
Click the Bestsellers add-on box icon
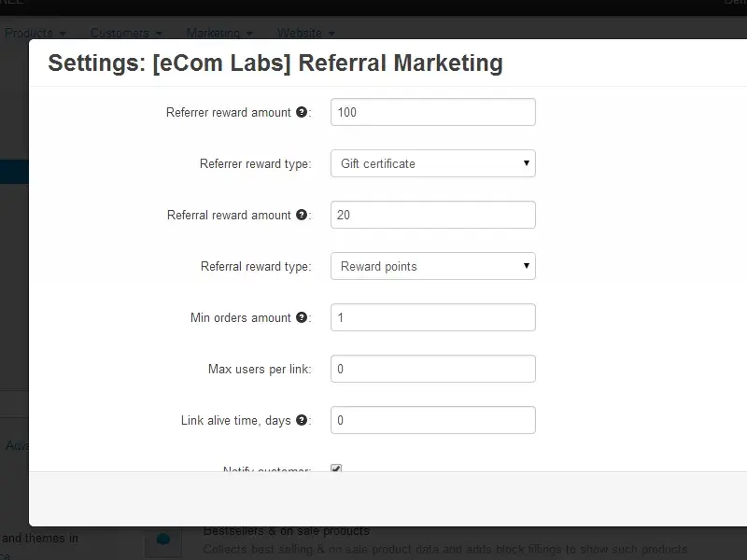coord(163,539)
